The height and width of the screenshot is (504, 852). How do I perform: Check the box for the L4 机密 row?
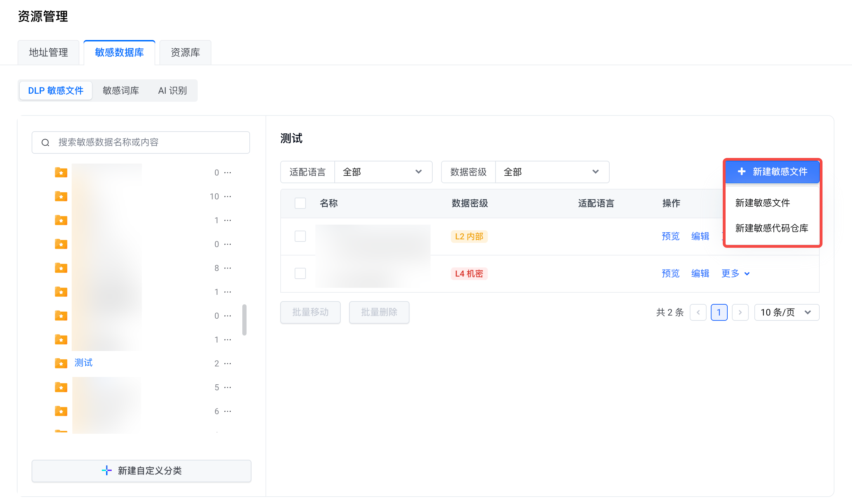pos(300,273)
